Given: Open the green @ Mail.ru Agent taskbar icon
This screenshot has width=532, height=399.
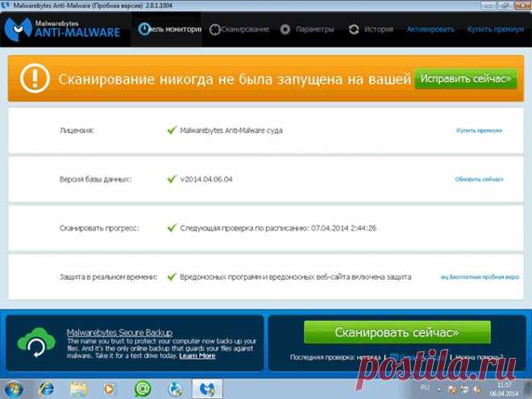Looking at the screenshot, I should pyautogui.click(x=143, y=389).
